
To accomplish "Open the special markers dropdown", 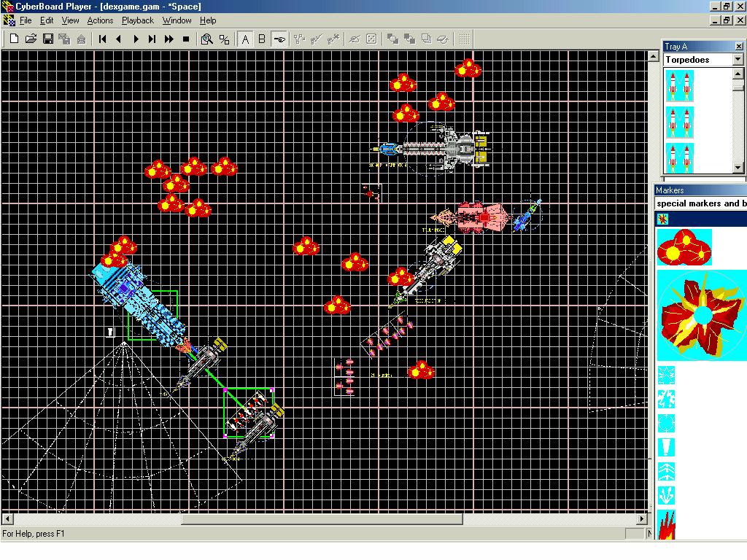I will click(x=700, y=203).
